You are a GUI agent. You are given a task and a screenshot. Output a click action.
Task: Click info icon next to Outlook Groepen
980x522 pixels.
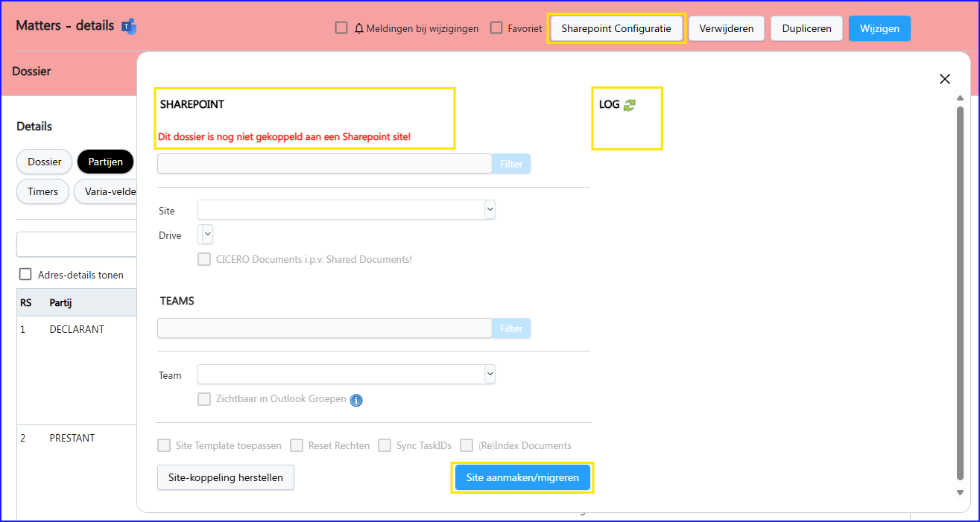[356, 400]
